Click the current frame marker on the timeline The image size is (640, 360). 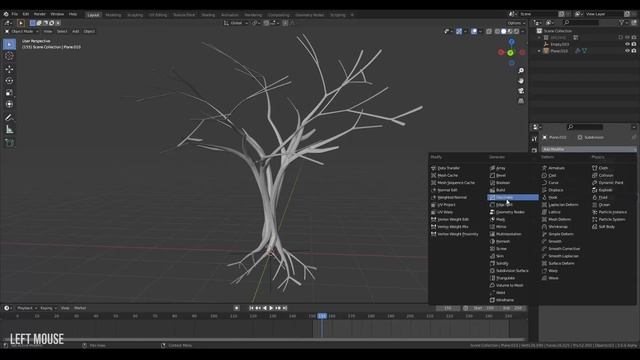coord(322,316)
